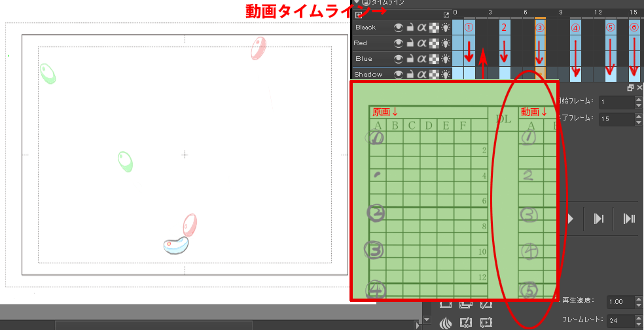
Task: Select highlighted orange frame in Blaack row
Action: pyautogui.click(x=540, y=27)
